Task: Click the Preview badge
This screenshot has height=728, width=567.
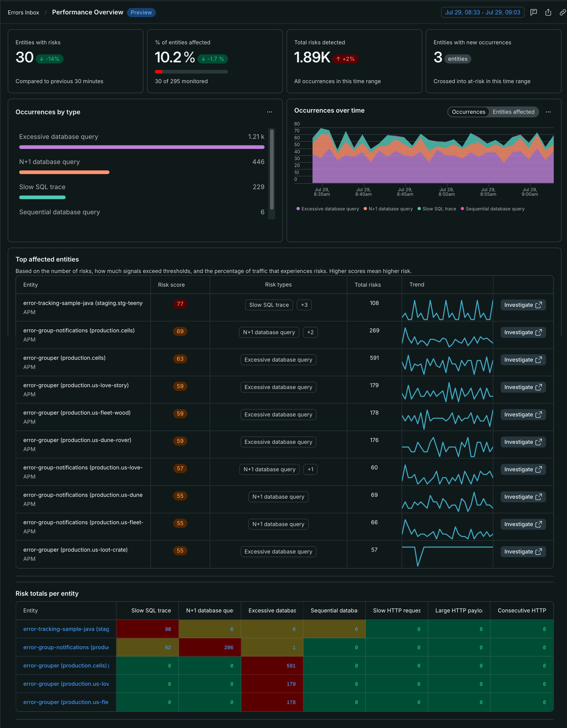Action: [141, 12]
